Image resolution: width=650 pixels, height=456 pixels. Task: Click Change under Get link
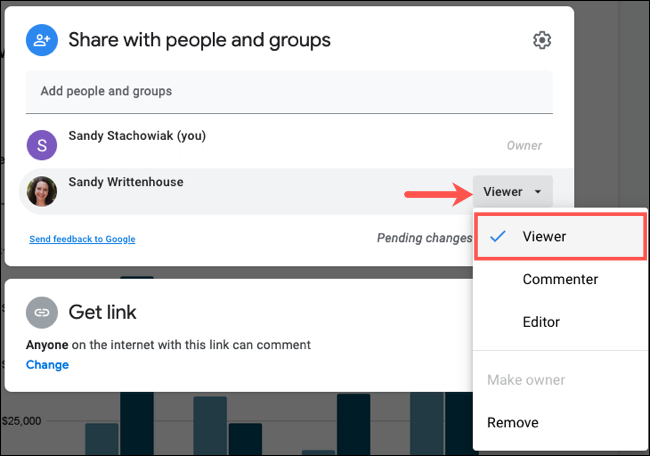tap(47, 365)
